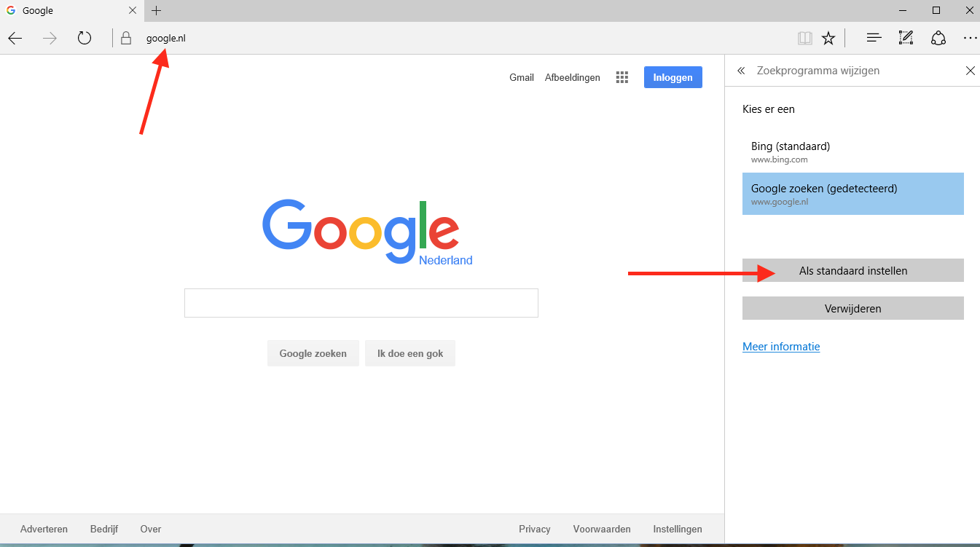Open Over footer link
This screenshot has width=980, height=547.
tap(151, 529)
